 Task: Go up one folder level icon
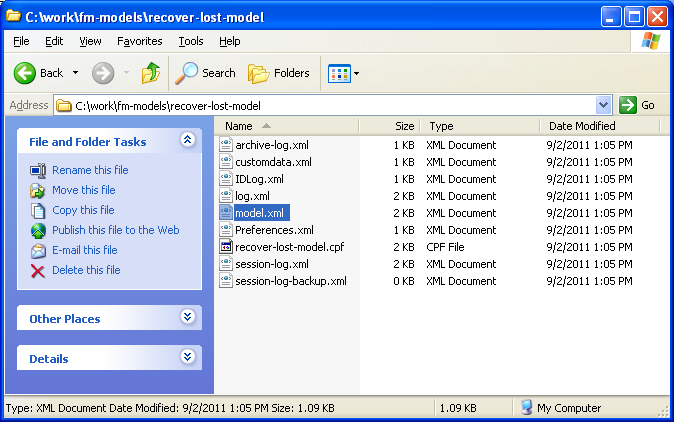click(151, 73)
